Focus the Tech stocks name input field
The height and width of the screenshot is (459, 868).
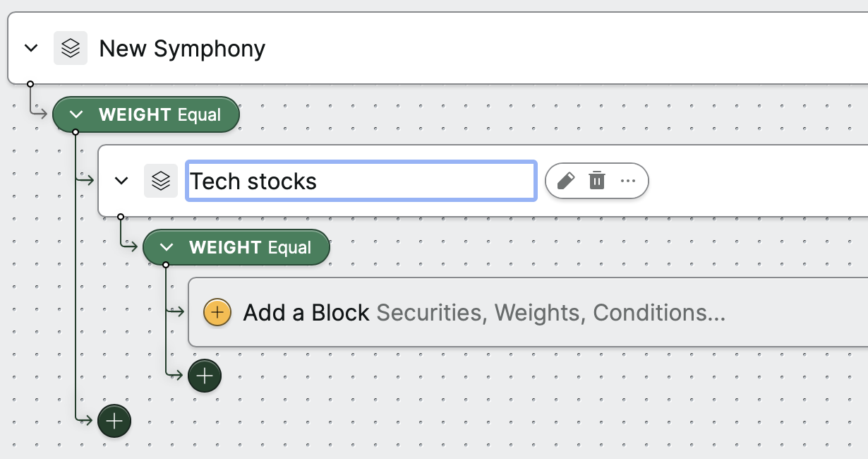pyautogui.click(x=361, y=181)
